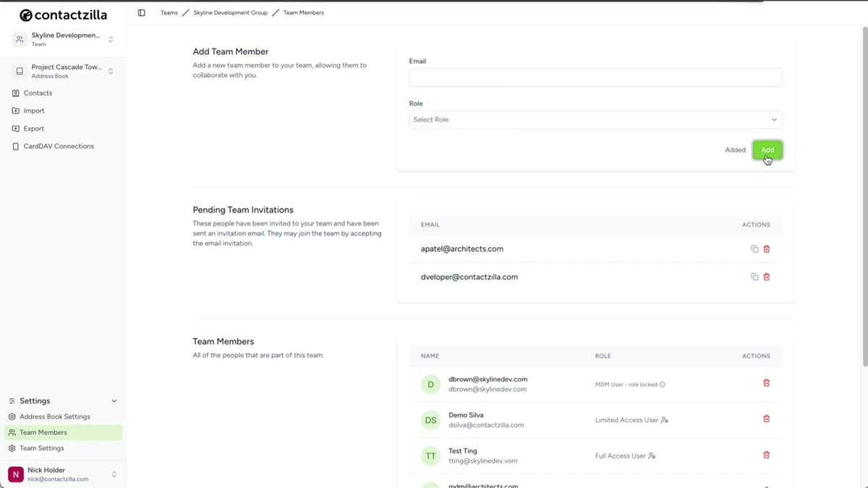Open the Select Role dropdown
Image resolution: width=868 pixels, height=488 pixels.
(x=595, y=119)
